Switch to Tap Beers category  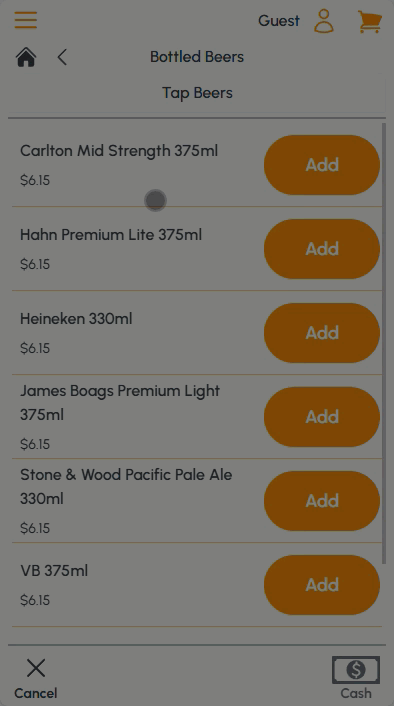pyautogui.click(x=197, y=93)
